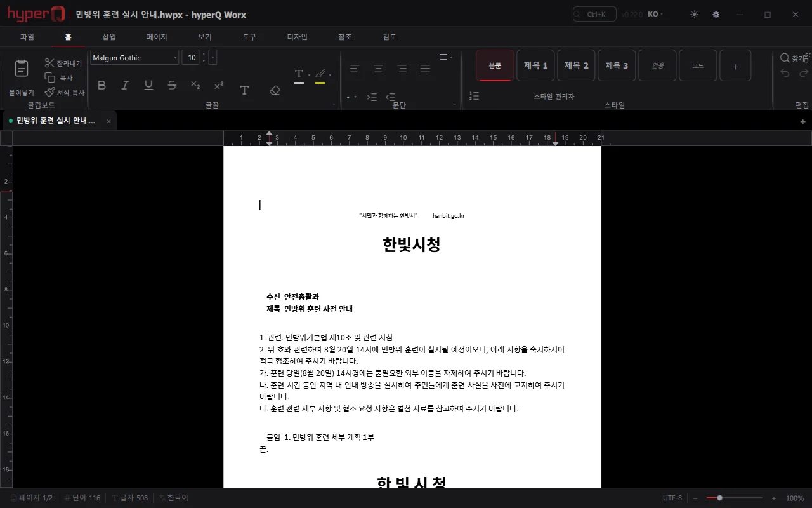
Task: Click the numbered list icon
Action: [x=474, y=96]
